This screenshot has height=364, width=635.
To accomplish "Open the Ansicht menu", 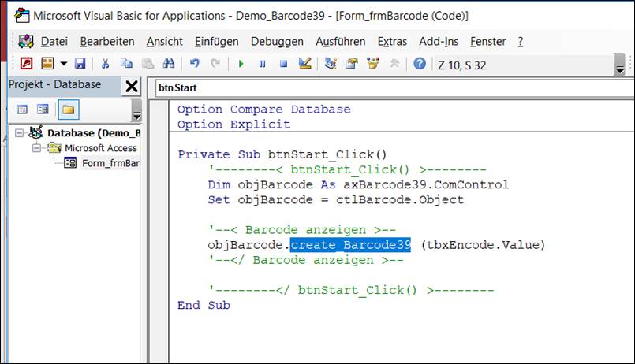I will point(164,41).
